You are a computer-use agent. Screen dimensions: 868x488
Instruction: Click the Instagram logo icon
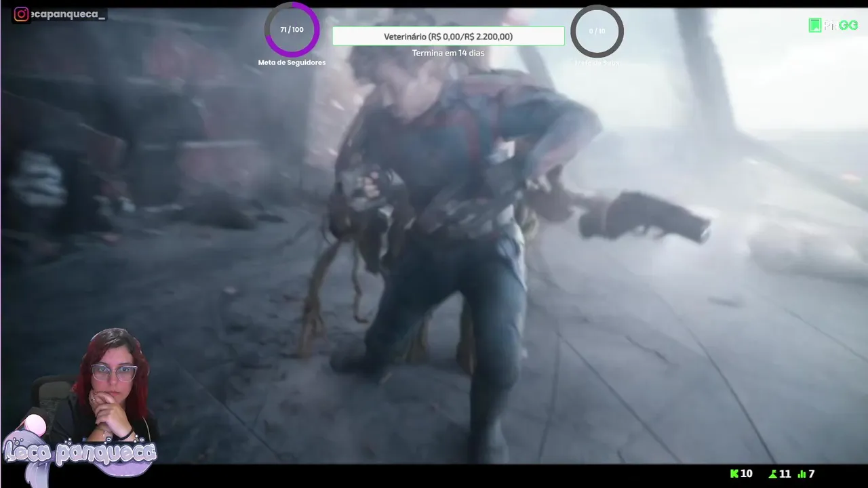(22, 14)
